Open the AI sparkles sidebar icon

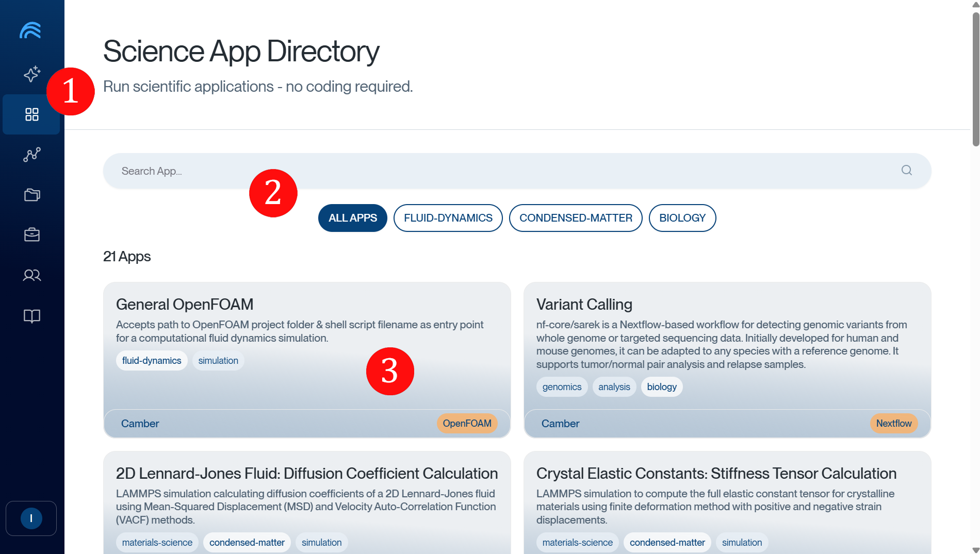pos(31,74)
